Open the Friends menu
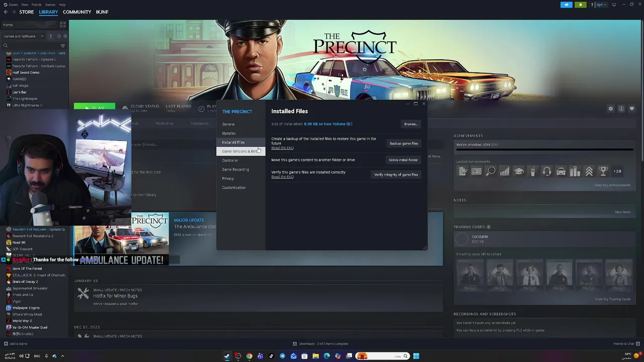The width and height of the screenshot is (644, 362). click(37, 5)
